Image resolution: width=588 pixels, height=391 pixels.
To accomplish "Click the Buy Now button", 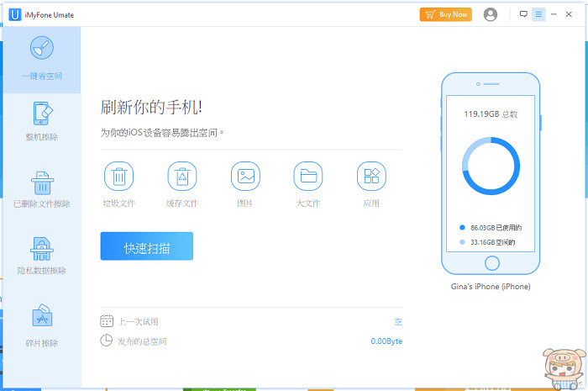I will click(x=446, y=14).
